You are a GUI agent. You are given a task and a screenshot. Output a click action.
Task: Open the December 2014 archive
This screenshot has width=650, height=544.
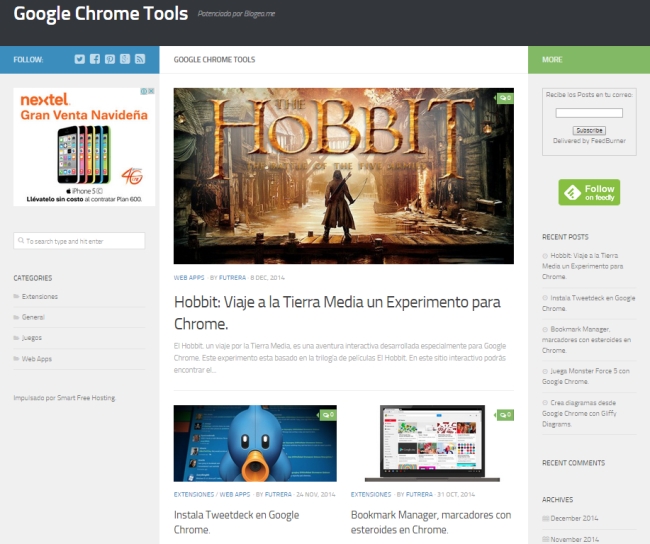coord(573,519)
